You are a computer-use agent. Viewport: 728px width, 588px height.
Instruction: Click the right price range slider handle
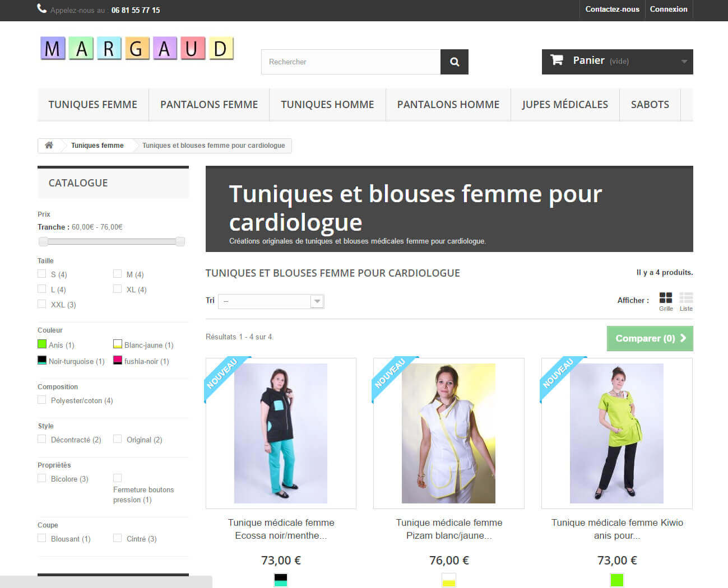[180, 241]
